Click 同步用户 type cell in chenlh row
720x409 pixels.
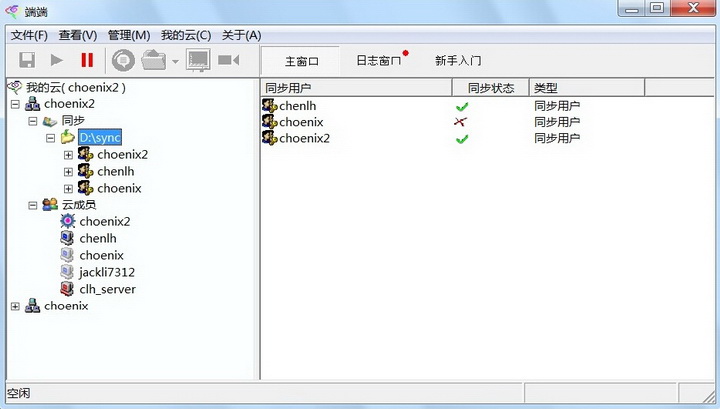pos(557,106)
